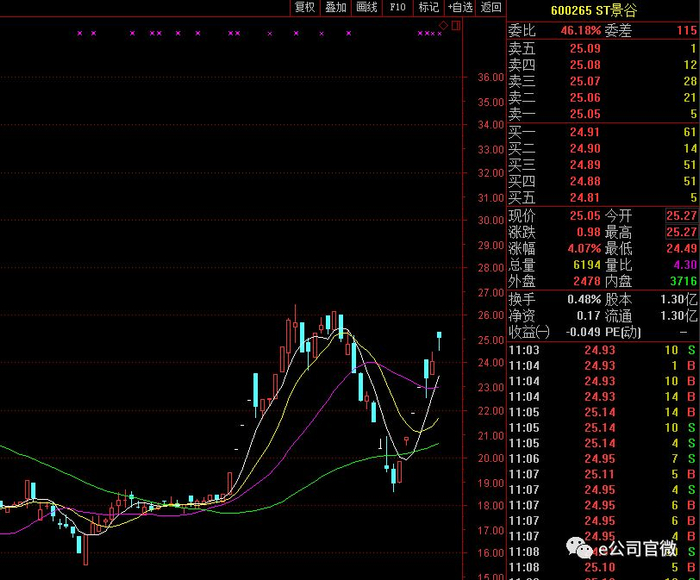Click the 换手 0.48% turnover rate
This screenshot has height=580, width=700.
point(584,299)
